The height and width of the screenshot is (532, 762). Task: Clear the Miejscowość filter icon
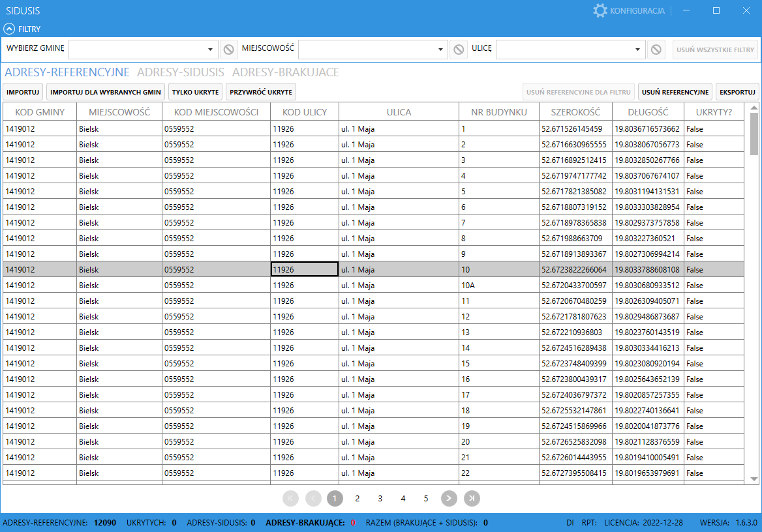(x=458, y=50)
